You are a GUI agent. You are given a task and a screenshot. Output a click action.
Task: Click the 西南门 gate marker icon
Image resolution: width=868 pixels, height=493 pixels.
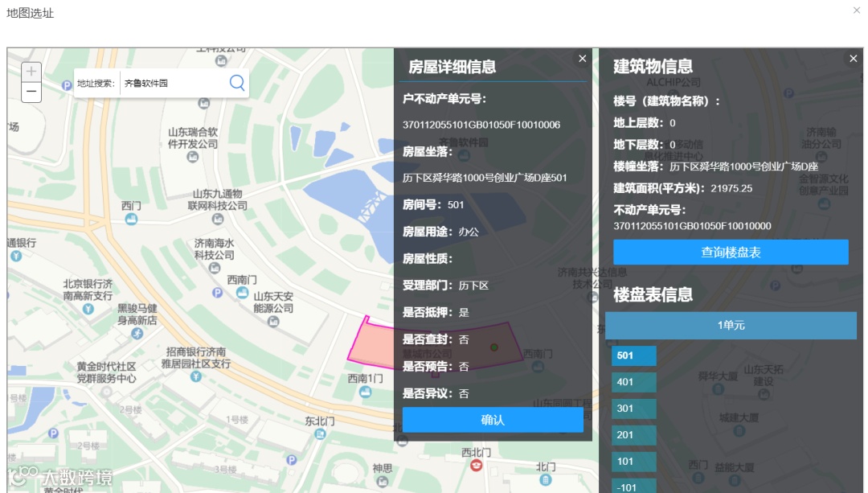[x=242, y=293]
